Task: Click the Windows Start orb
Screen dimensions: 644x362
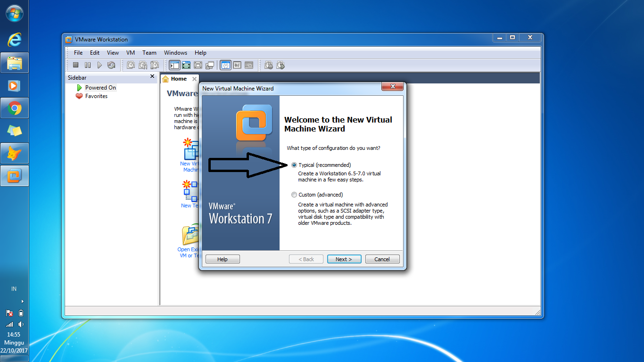Action: (15, 14)
